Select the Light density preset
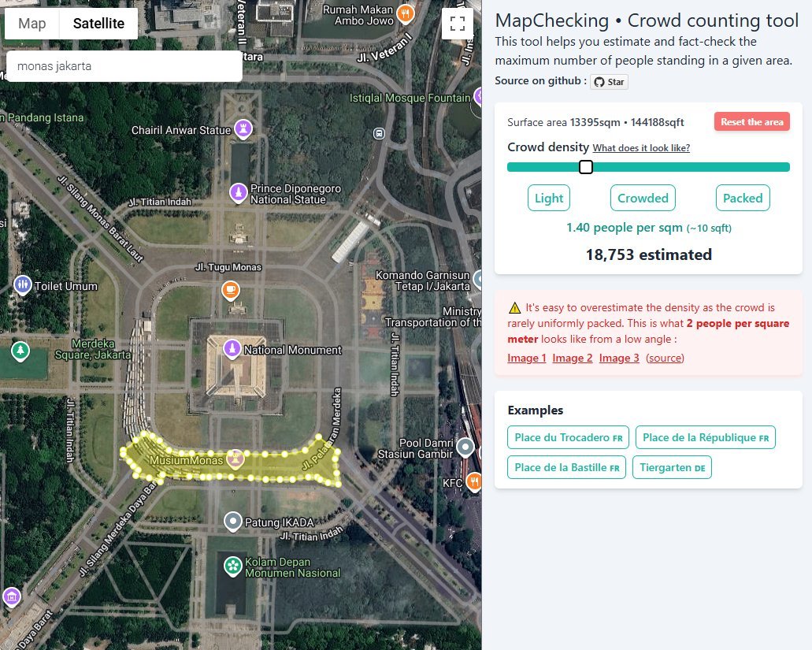 pos(549,198)
